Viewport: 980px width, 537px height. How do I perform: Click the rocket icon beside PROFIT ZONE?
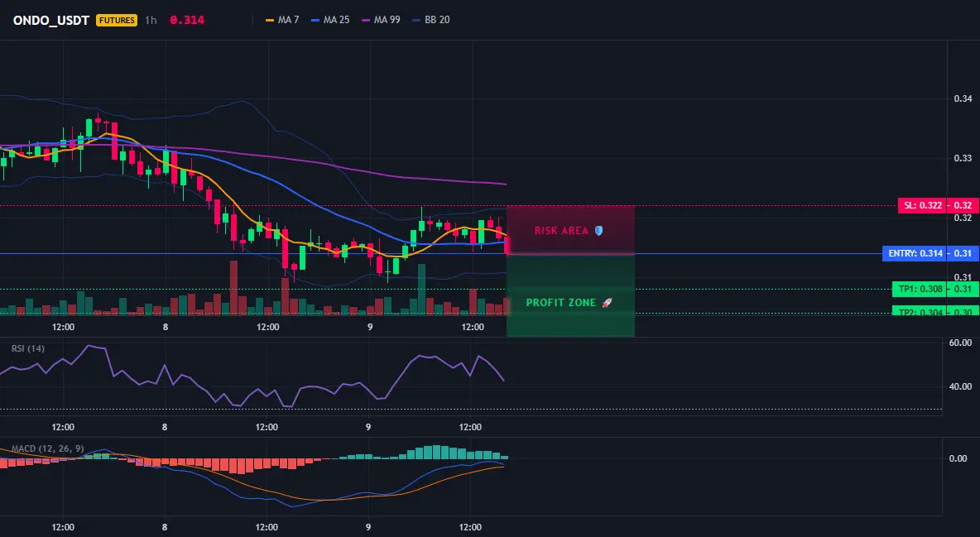coord(607,303)
